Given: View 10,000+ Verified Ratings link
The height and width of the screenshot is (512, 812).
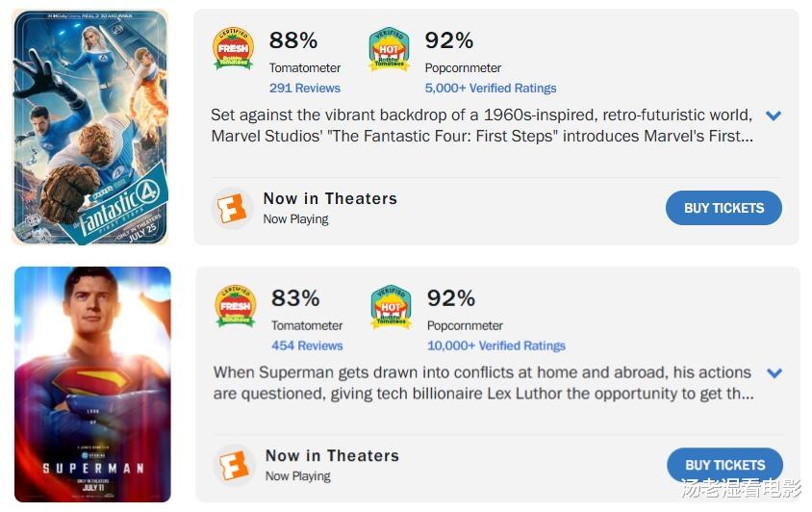Looking at the screenshot, I should tap(496, 346).
